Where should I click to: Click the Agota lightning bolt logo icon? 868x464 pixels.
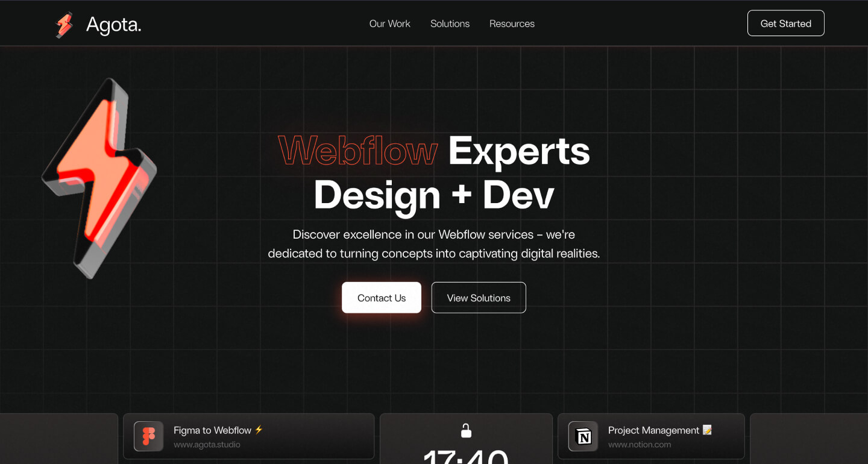pos(64,25)
